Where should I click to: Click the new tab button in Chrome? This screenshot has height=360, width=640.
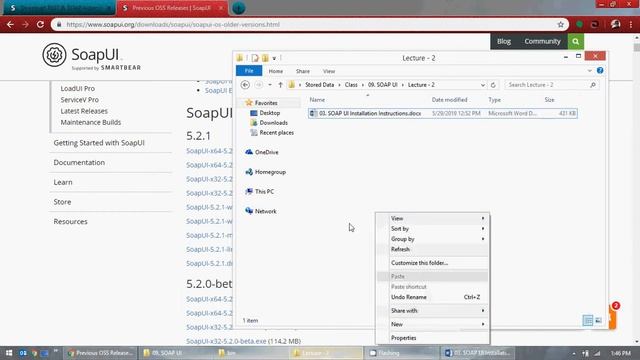click(x=239, y=8)
